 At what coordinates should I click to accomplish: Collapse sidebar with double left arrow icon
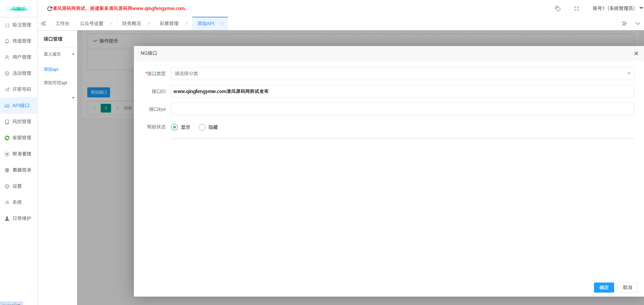coord(44,24)
